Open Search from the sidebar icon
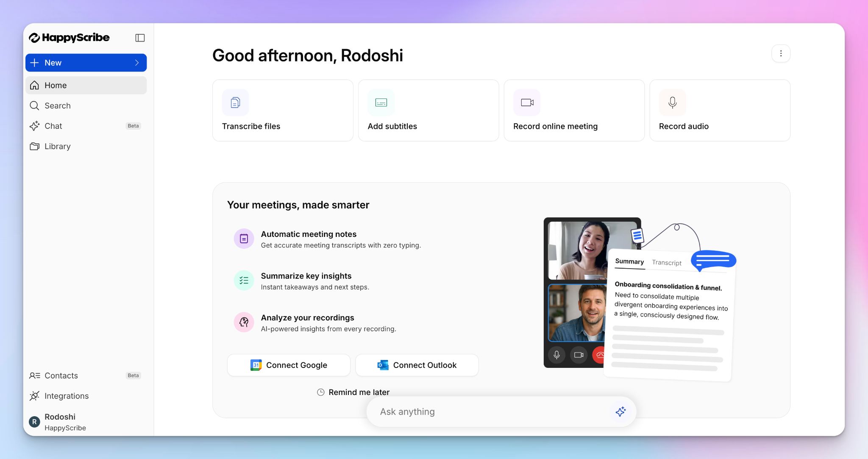 (x=34, y=106)
